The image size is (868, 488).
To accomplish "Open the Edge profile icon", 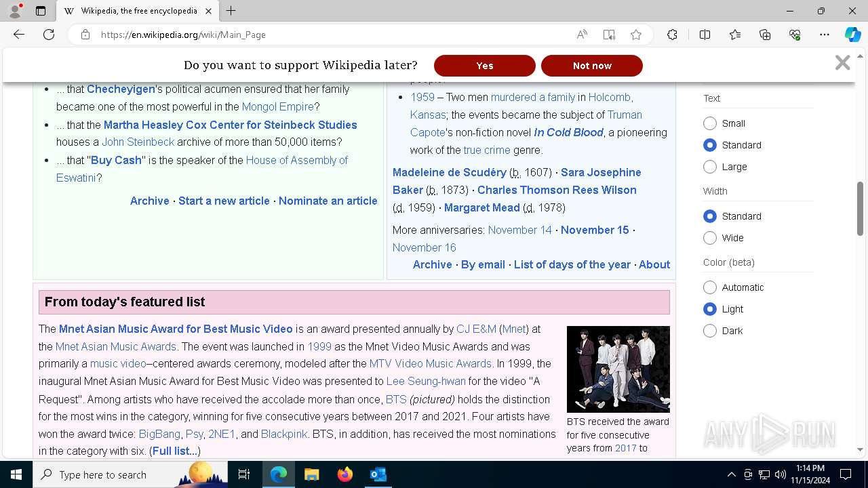I will [15, 11].
